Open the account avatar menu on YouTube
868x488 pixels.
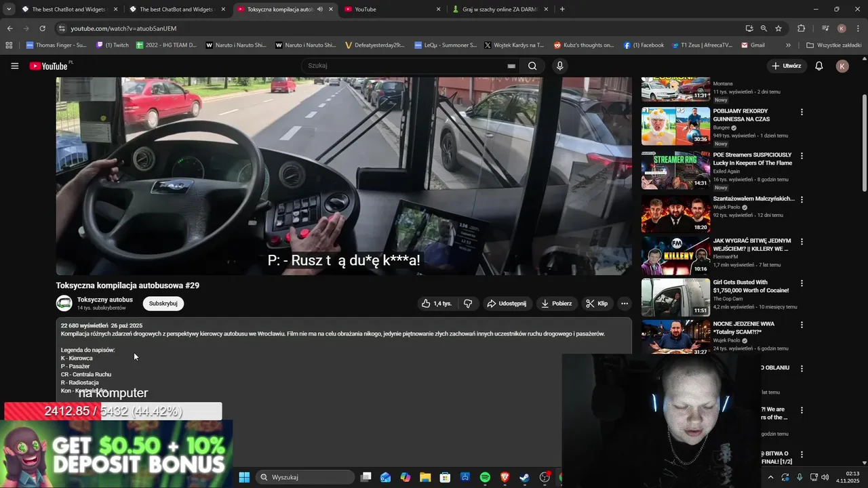(842, 66)
